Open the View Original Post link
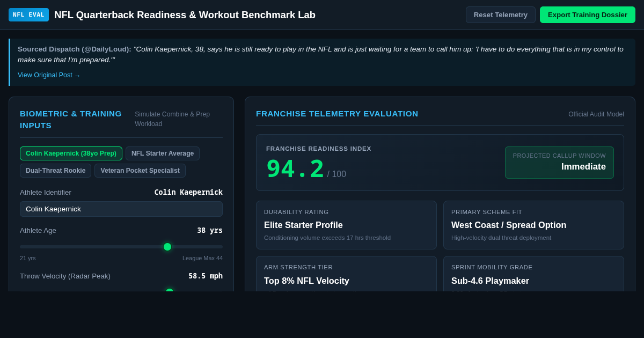Image resolution: width=644 pixels, height=338 pixels. [x=49, y=75]
